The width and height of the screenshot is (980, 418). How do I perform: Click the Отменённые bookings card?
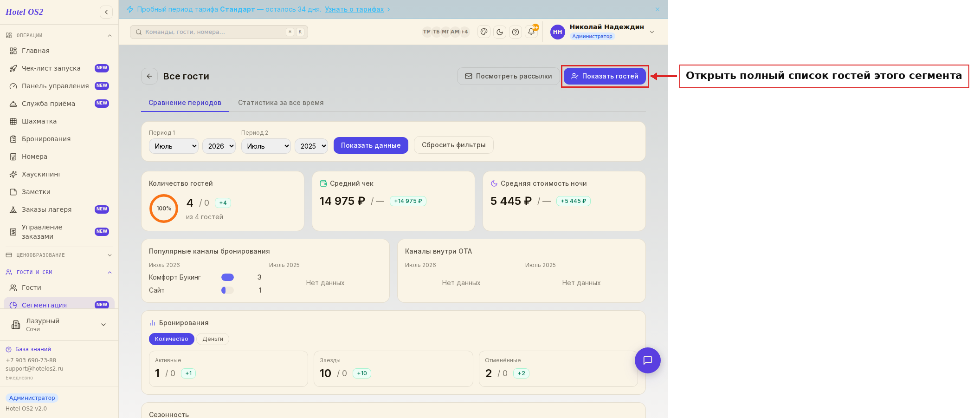click(559, 369)
